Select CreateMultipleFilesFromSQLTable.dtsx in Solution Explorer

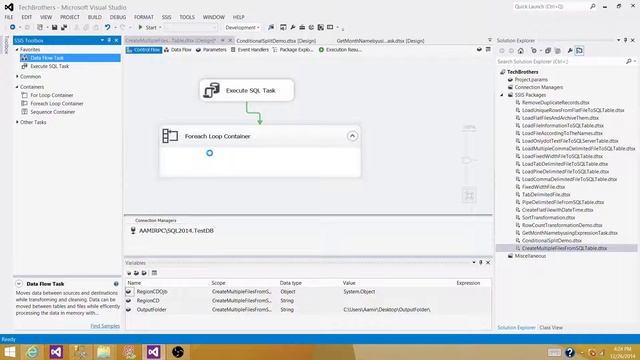coord(564,248)
